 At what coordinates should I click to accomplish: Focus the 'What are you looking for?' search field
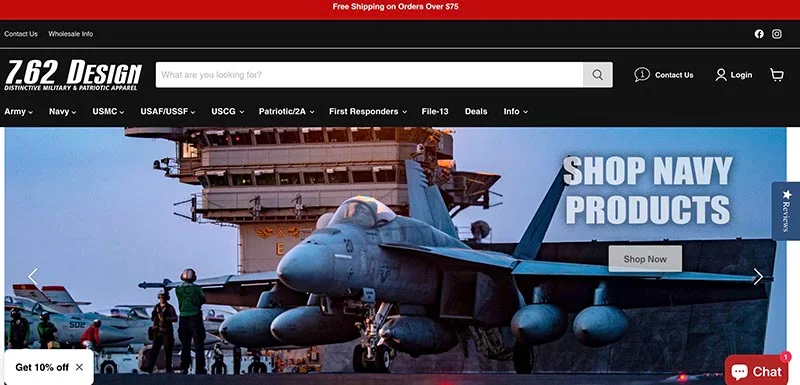coord(369,75)
